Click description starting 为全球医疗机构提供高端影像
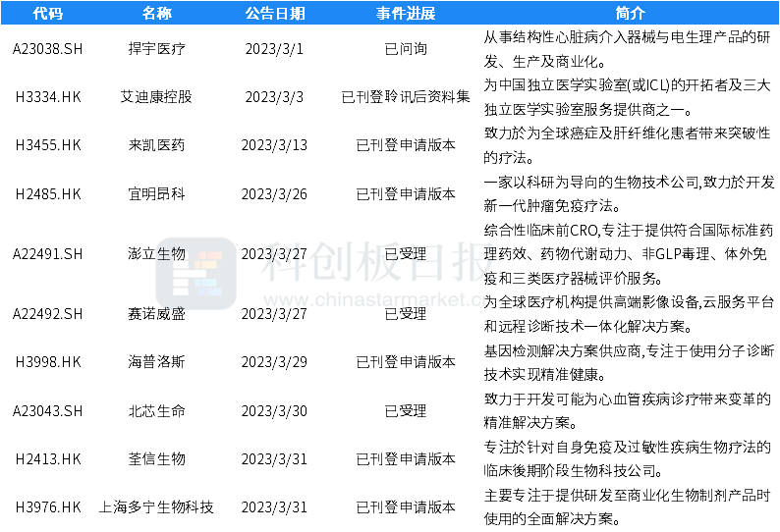Screen dimensions: 780x532 click(630, 314)
